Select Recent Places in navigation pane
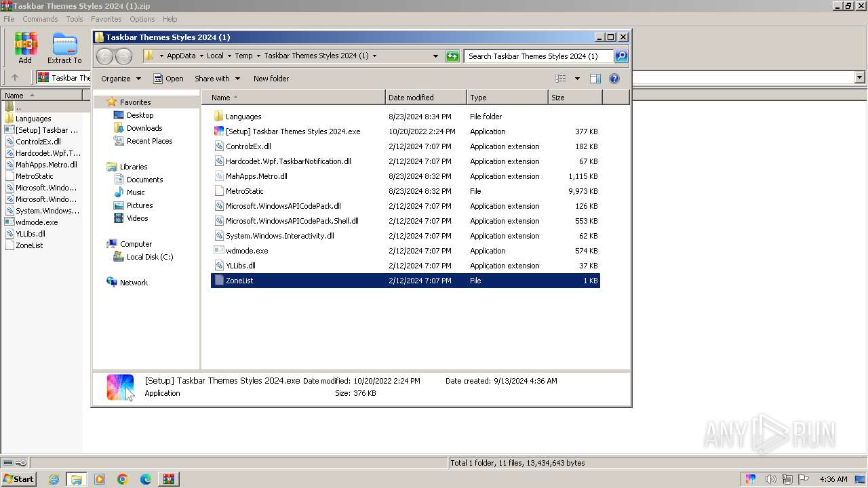The width and height of the screenshot is (868, 488). coord(149,141)
